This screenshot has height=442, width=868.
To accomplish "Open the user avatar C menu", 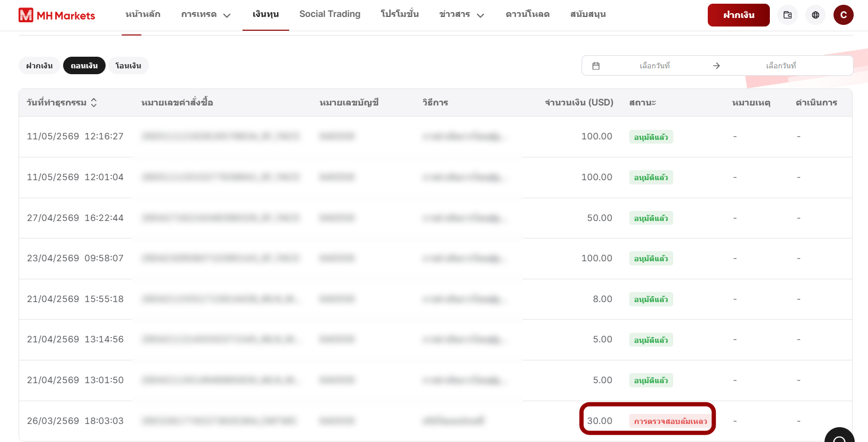I will click(x=843, y=15).
